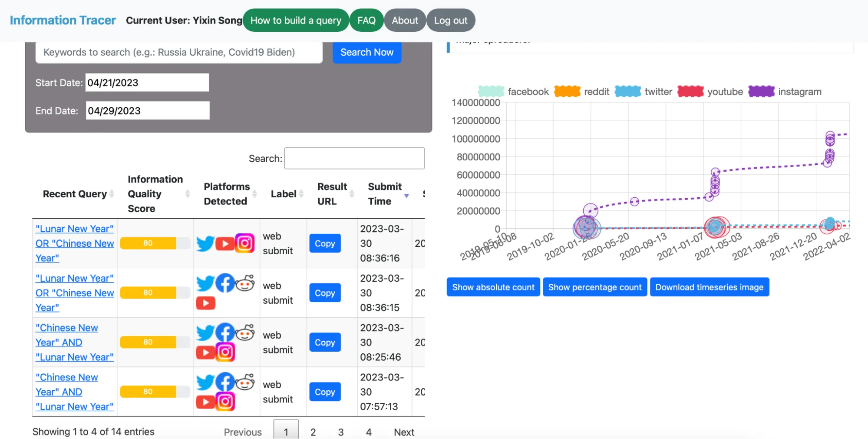Click the YouTube icon in second query row
Viewport: 868px width, 439px height.
(x=205, y=303)
